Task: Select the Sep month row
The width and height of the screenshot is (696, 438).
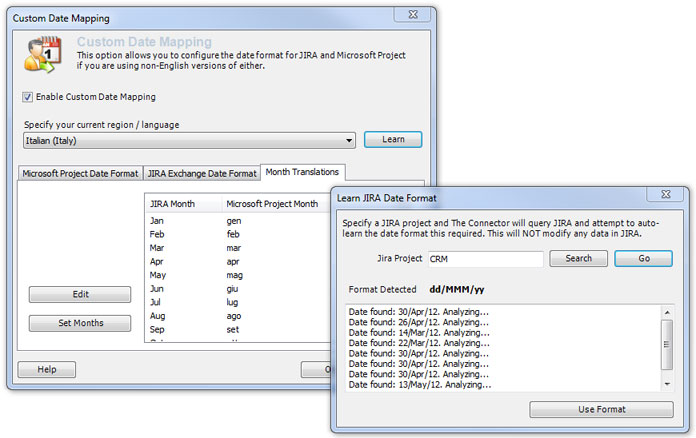Action: [x=237, y=330]
